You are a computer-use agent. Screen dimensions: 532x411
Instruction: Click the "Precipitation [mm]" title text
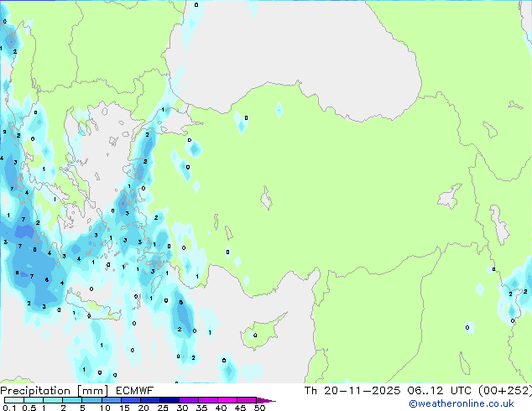click(x=55, y=391)
